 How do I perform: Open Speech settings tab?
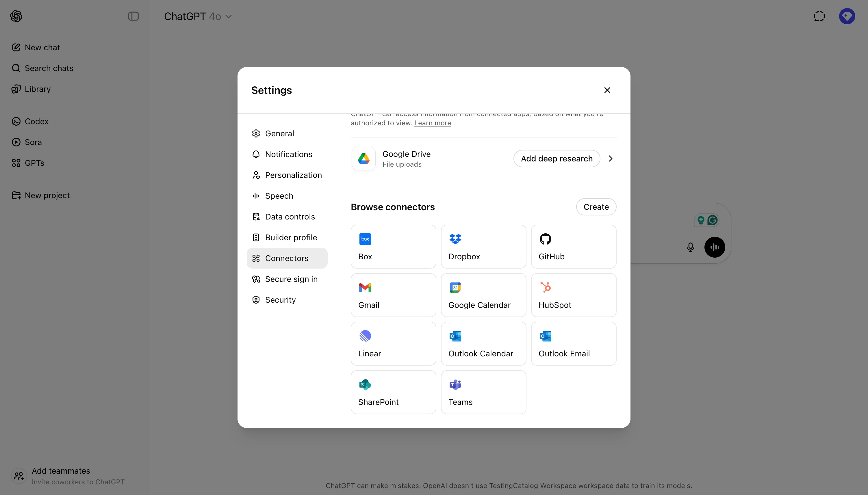click(x=287, y=196)
